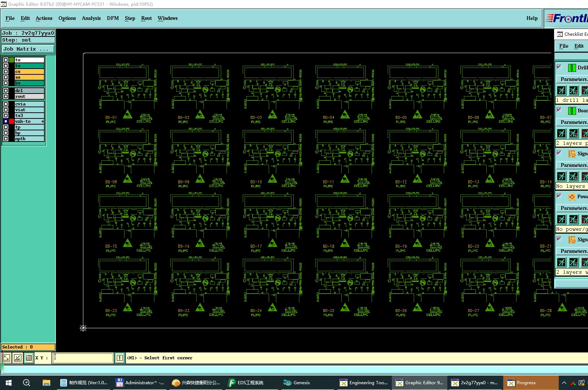Click the Progress taskbar window
The width and height of the screenshot is (588, 390).
pos(531,383)
